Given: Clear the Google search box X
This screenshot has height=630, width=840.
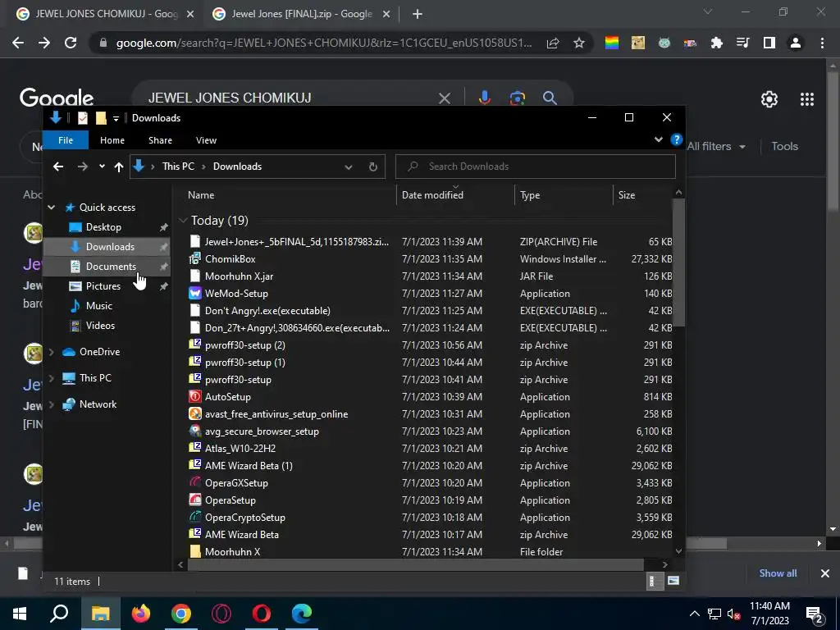Looking at the screenshot, I should coord(444,98).
